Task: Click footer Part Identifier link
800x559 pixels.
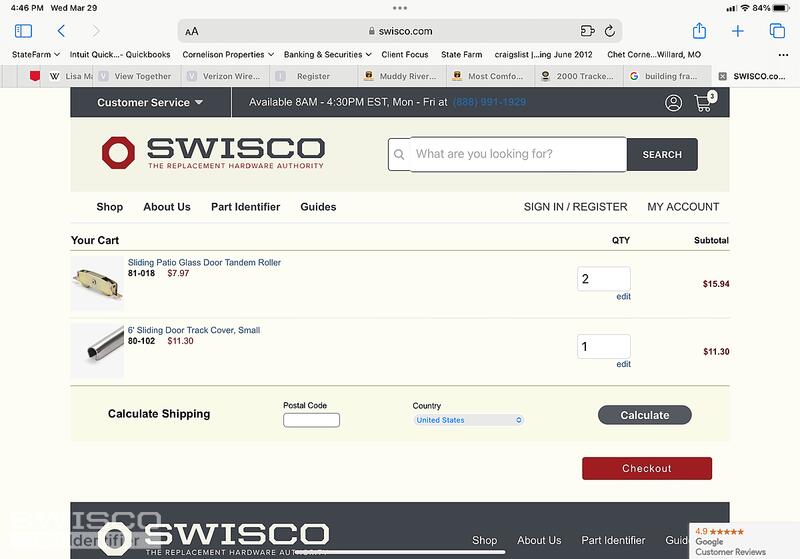Action: [613, 540]
